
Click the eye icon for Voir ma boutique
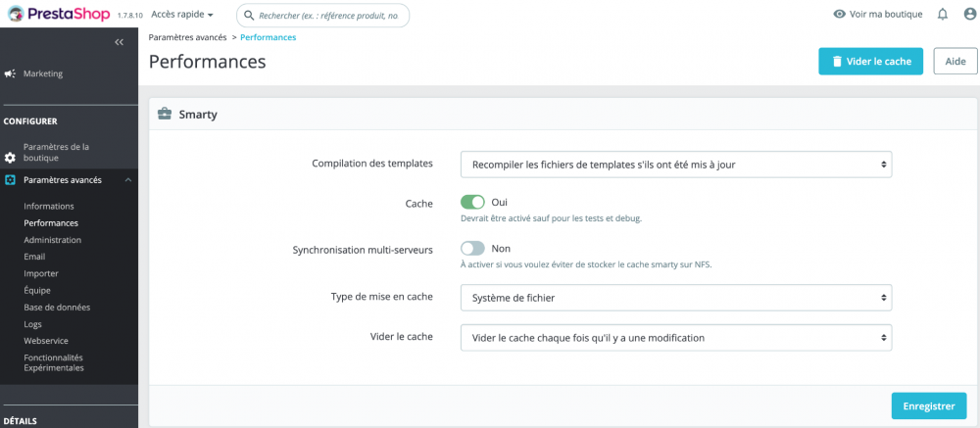pos(839,15)
